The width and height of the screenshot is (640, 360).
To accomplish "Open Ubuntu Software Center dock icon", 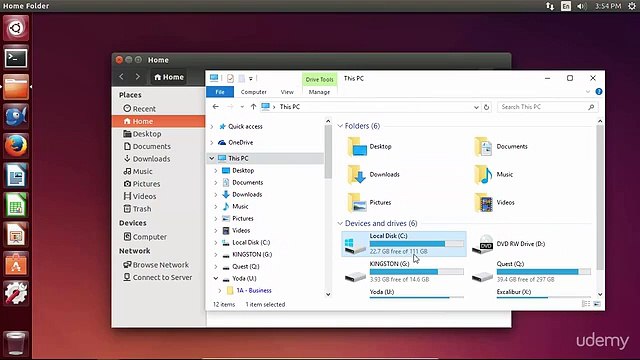I will [16, 264].
